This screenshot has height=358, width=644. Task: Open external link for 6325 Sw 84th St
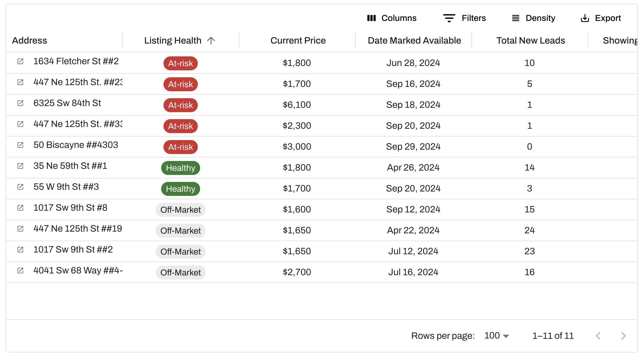click(x=20, y=103)
